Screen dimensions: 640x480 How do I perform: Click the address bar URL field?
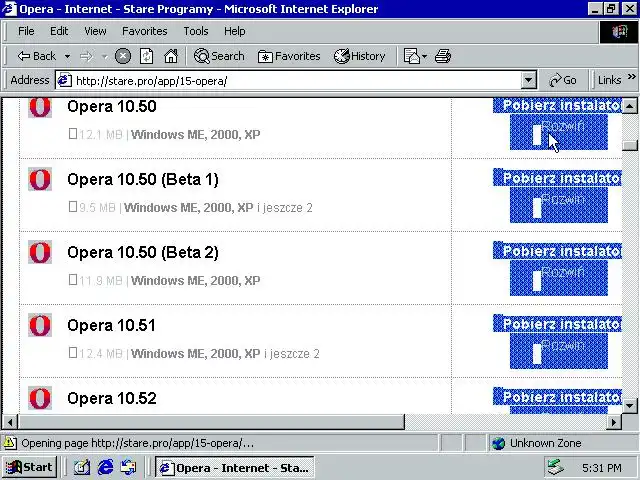[x=296, y=80]
